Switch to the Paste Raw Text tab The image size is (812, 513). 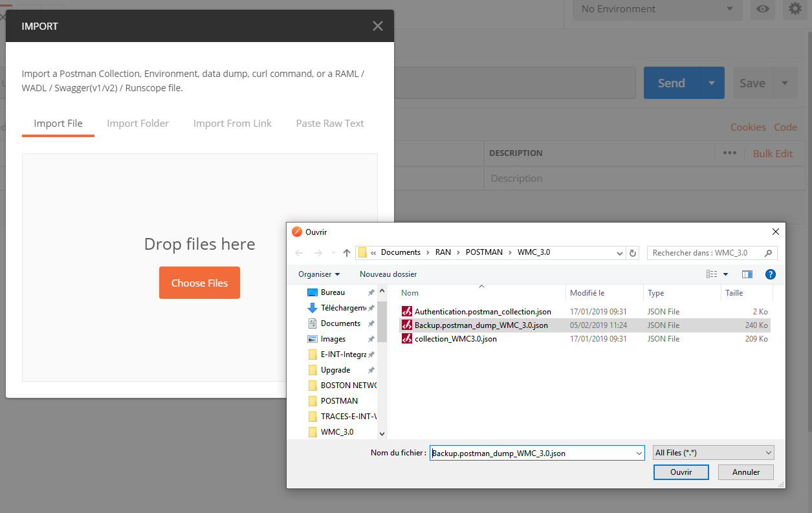tap(330, 123)
